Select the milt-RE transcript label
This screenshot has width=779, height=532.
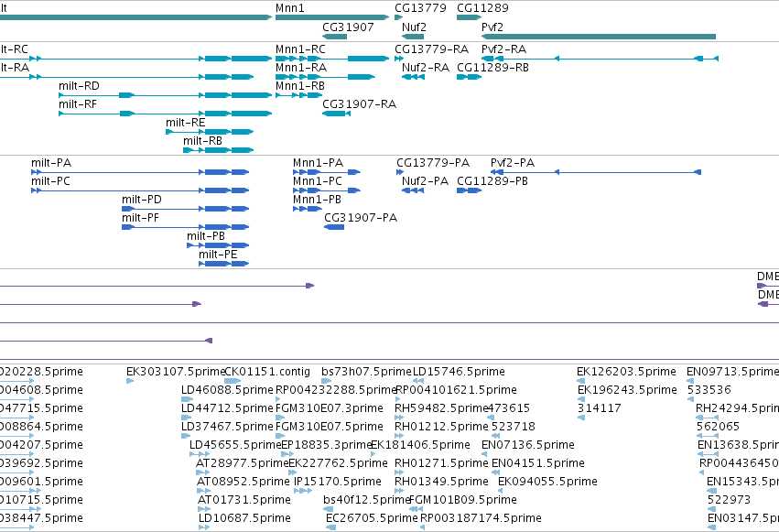point(185,123)
